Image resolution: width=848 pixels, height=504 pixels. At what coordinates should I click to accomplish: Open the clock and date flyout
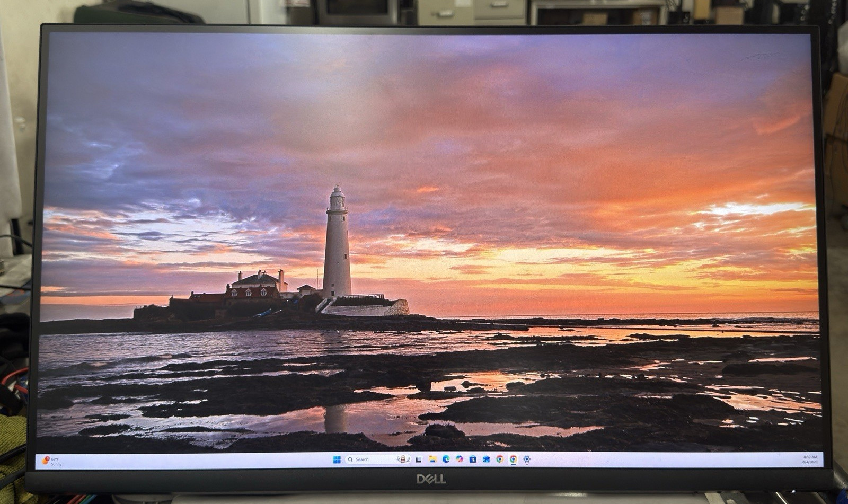810,459
